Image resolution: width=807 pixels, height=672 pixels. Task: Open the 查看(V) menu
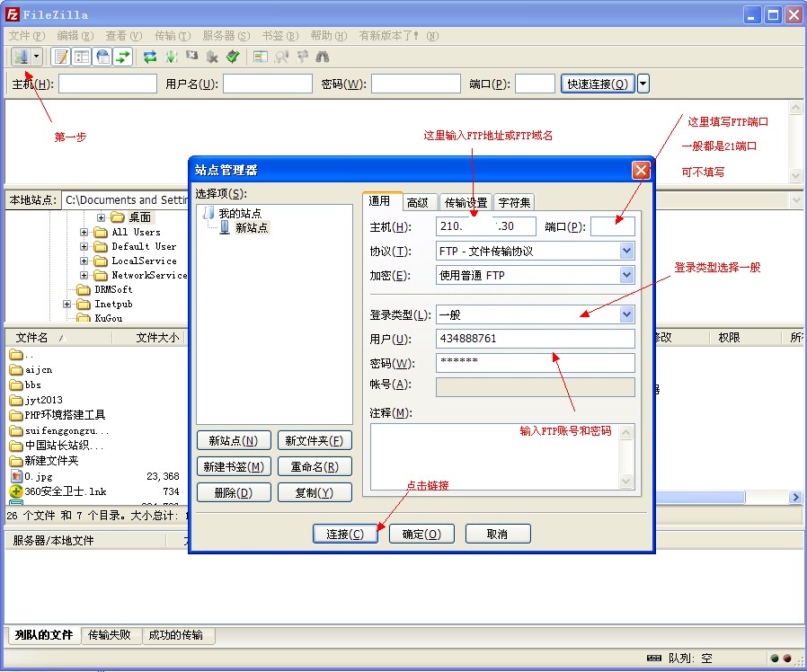[123, 36]
